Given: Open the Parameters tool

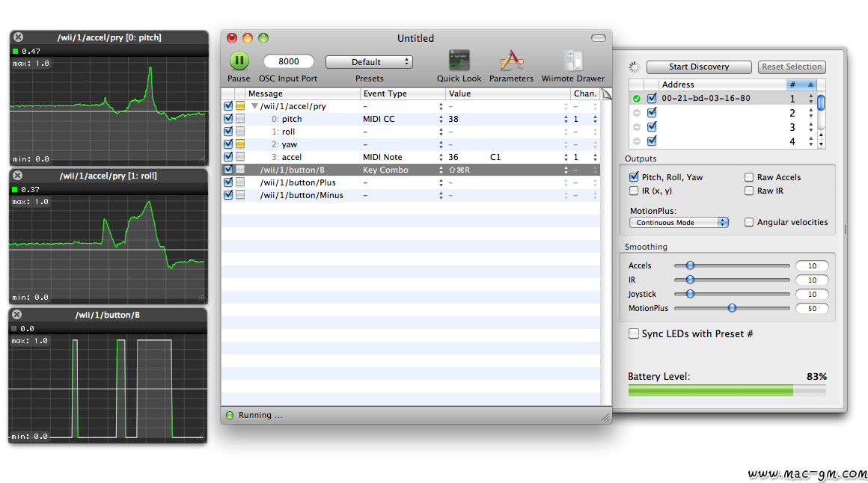Looking at the screenshot, I should click(x=511, y=61).
